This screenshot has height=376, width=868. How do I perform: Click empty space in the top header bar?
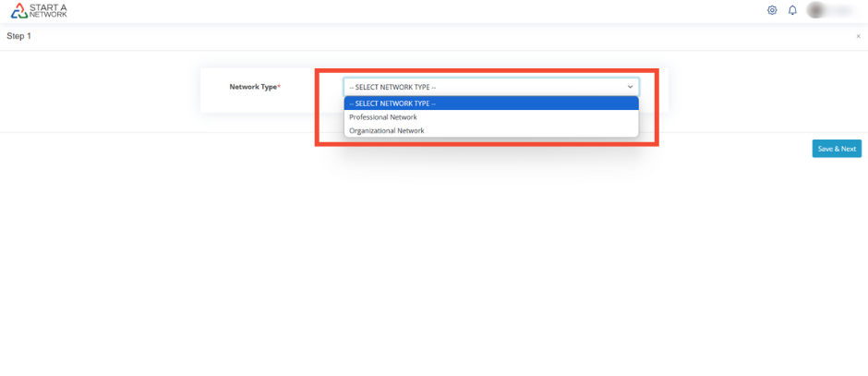pyautogui.click(x=416, y=11)
